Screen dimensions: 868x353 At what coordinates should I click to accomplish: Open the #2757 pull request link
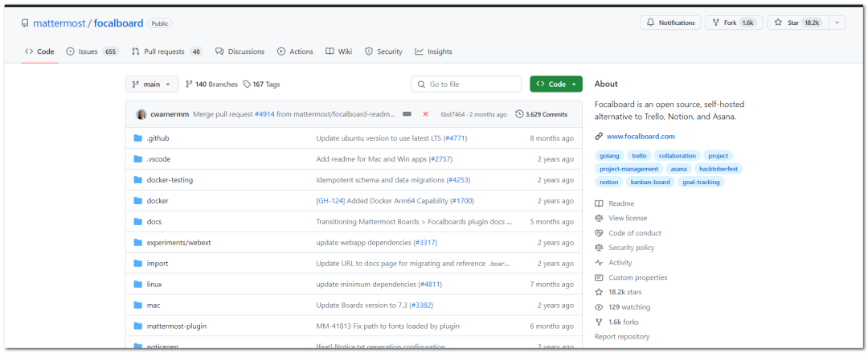point(440,159)
